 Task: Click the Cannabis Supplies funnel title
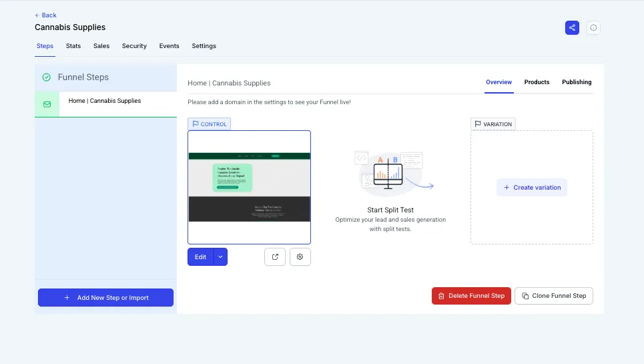pos(70,27)
